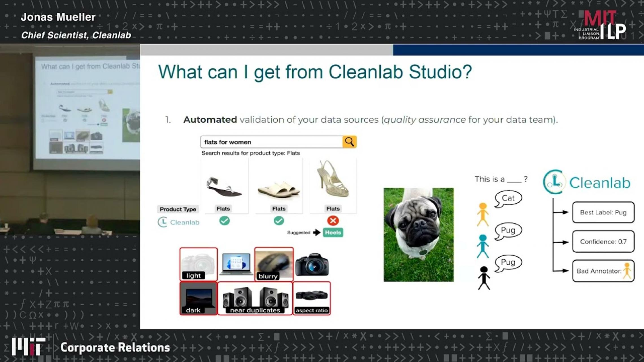Click the 'flats for women' search field
Screen dimensions: 644x362
271,142
